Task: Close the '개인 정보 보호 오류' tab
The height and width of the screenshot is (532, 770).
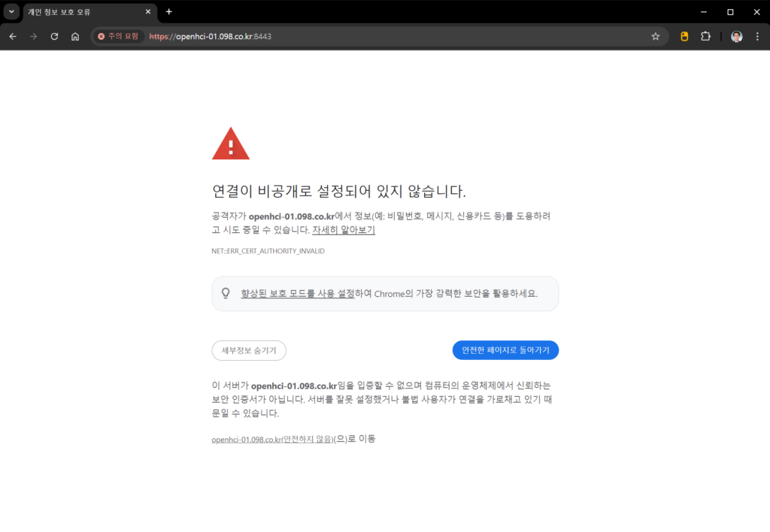Action: (147, 12)
